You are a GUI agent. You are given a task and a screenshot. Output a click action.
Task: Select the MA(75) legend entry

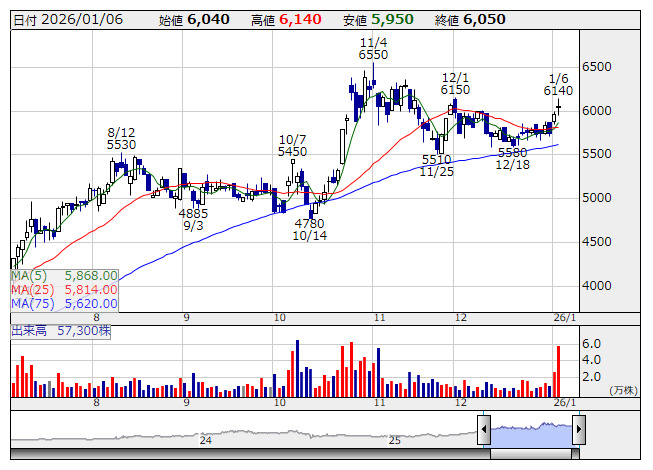tap(65, 303)
